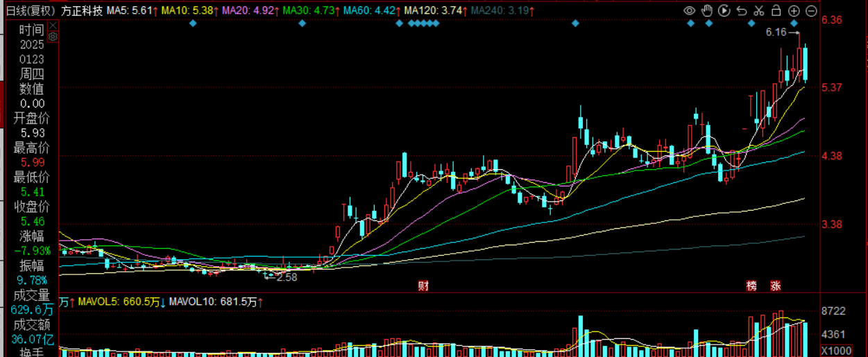Image resolution: width=868 pixels, height=357 pixels.
Task: Click the 财 financial report marker
Action: (x=423, y=286)
